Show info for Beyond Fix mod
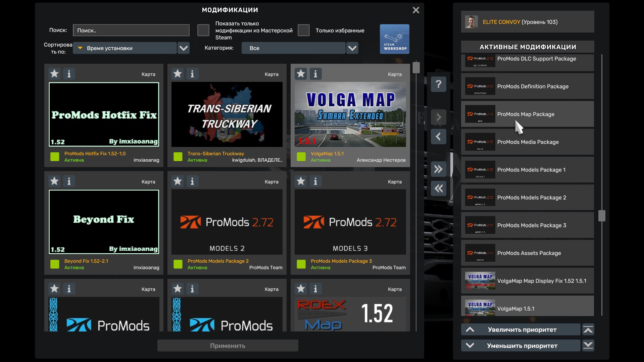 click(69, 181)
